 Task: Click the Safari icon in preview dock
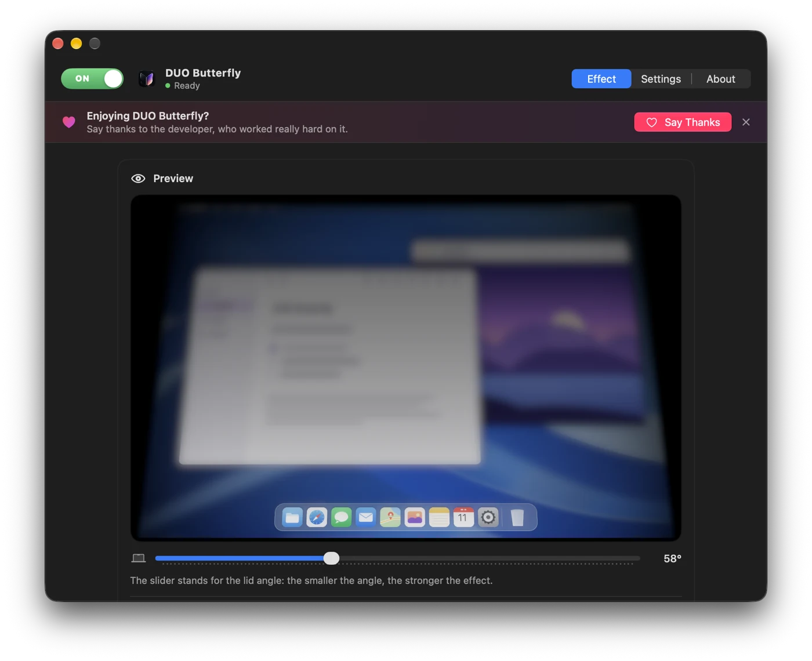click(317, 517)
